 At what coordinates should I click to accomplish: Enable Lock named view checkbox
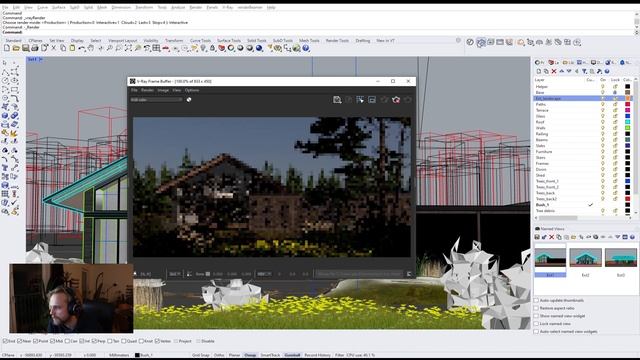536,324
